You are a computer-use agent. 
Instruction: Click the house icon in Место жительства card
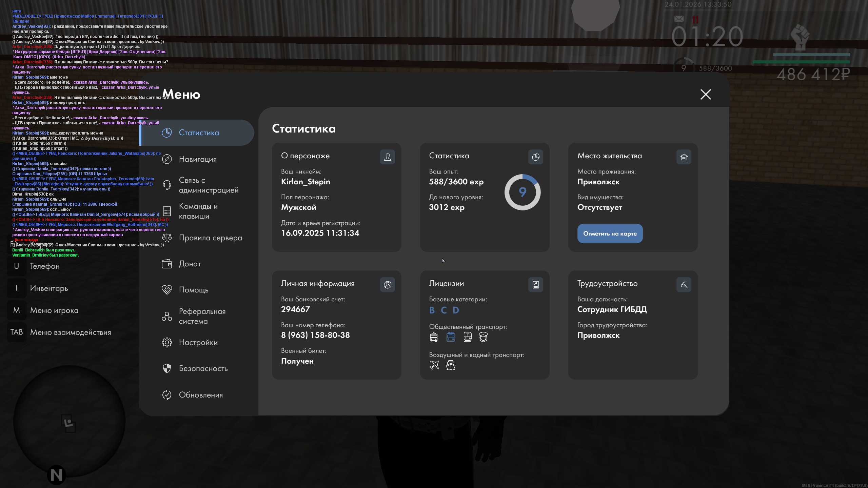click(x=684, y=157)
